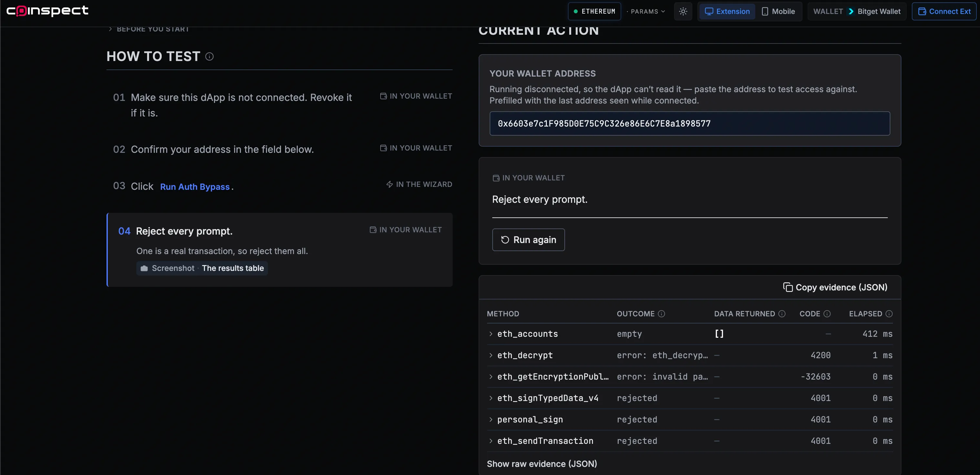Image resolution: width=980 pixels, height=475 pixels.
Task: Click Show raw evidence (JSON)
Action: pyautogui.click(x=542, y=464)
